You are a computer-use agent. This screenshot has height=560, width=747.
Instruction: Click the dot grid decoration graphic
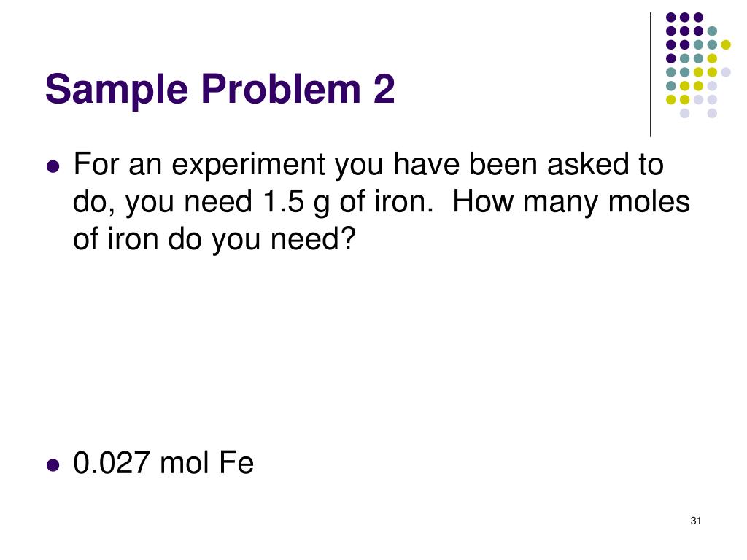698,65
